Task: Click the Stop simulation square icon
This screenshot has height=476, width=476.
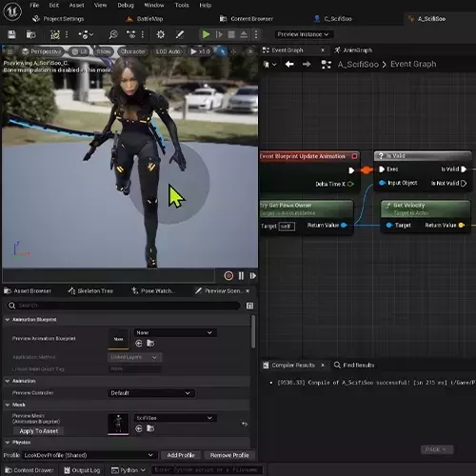Action: [231, 34]
